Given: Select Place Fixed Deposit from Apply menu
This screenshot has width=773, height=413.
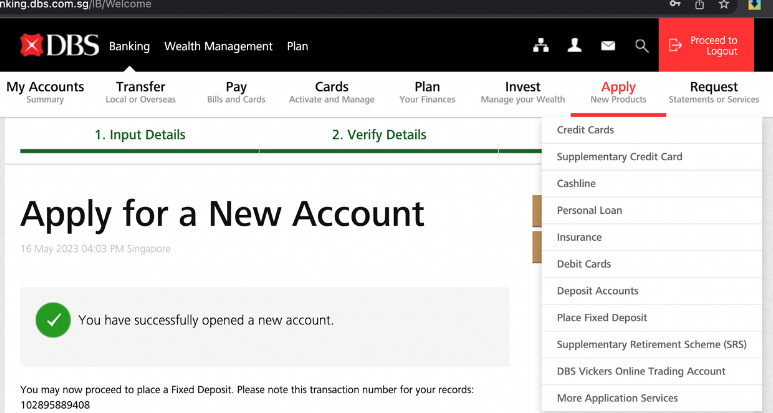Looking at the screenshot, I should pyautogui.click(x=602, y=318).
